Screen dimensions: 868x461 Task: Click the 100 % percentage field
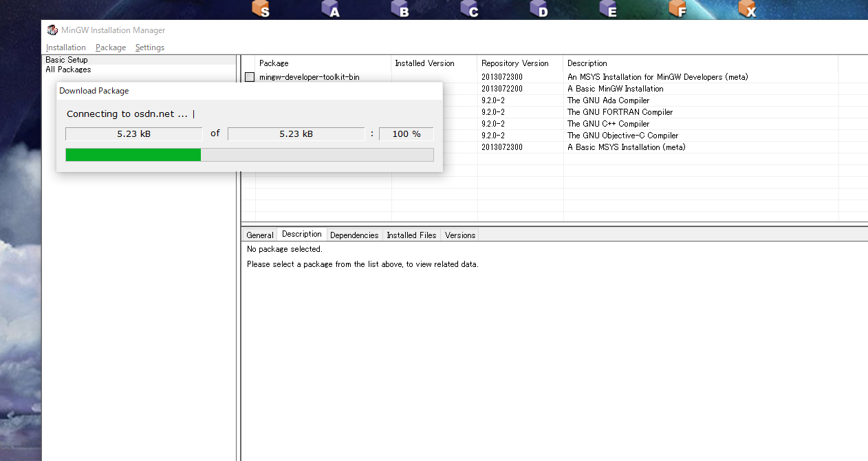click(x=406, y=134)
